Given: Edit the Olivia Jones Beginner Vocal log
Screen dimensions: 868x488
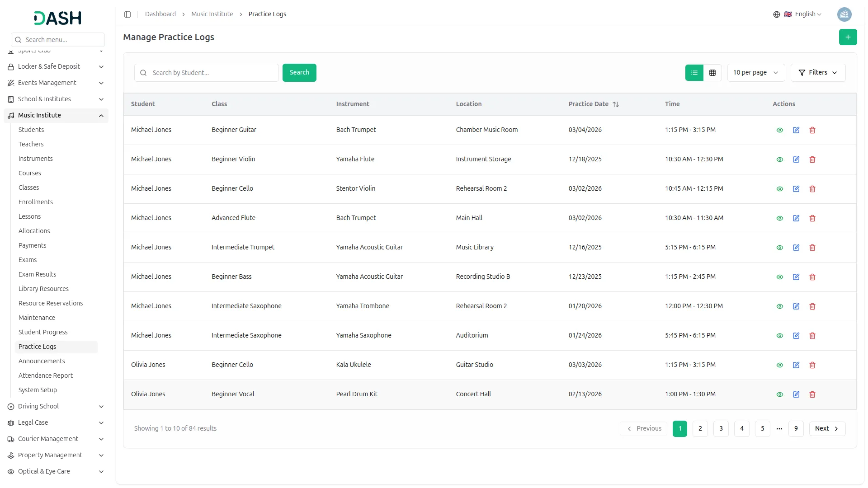Looking at the screenshot, I should coord(796,394).
